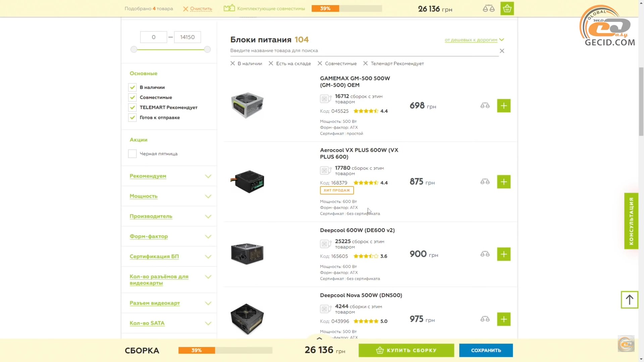
Task: Remove the 'В наличии' filter tag
Action: coord(232,63)
